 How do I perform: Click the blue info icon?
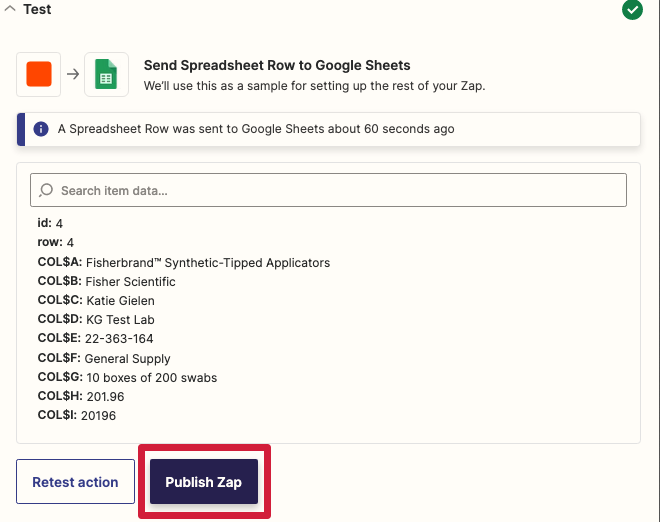coord(41,129)
